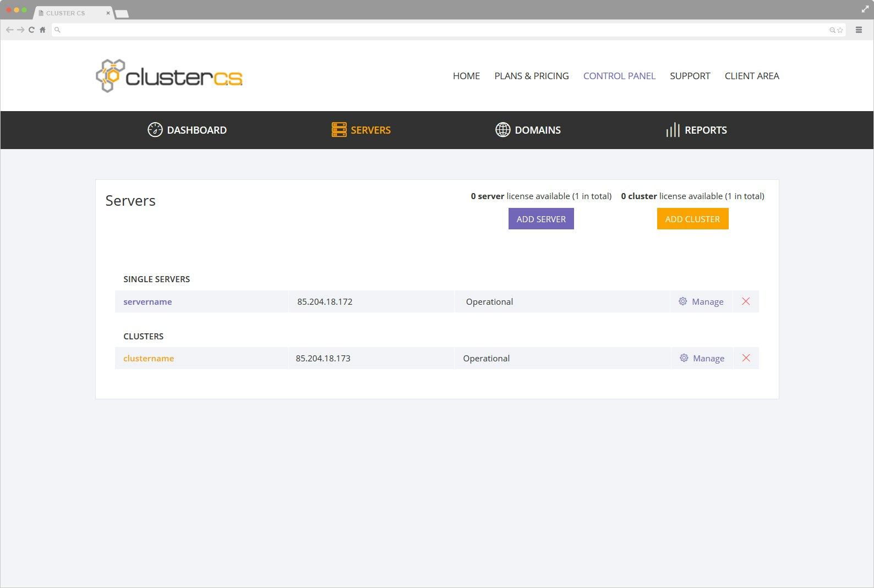Open servername link
Image resolution: width=874 pixels, height=588 pixels.
[x=148, y=301]
